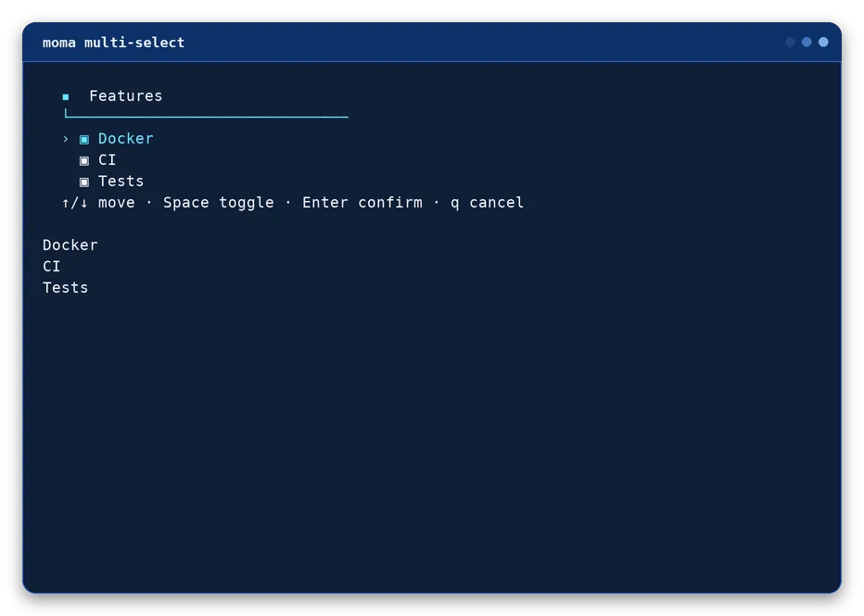The height and width of the screenshot is (616, 864).
Task: Click the '↑/↓ move' hint text
Action: [x=98, y=203]
